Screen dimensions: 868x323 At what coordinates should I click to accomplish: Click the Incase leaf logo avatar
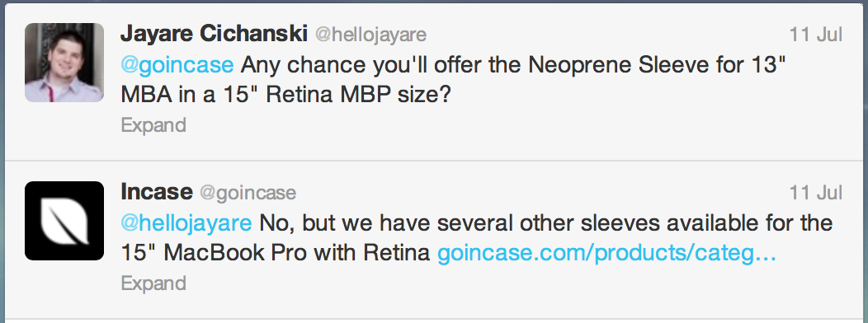tap(64, 221)
